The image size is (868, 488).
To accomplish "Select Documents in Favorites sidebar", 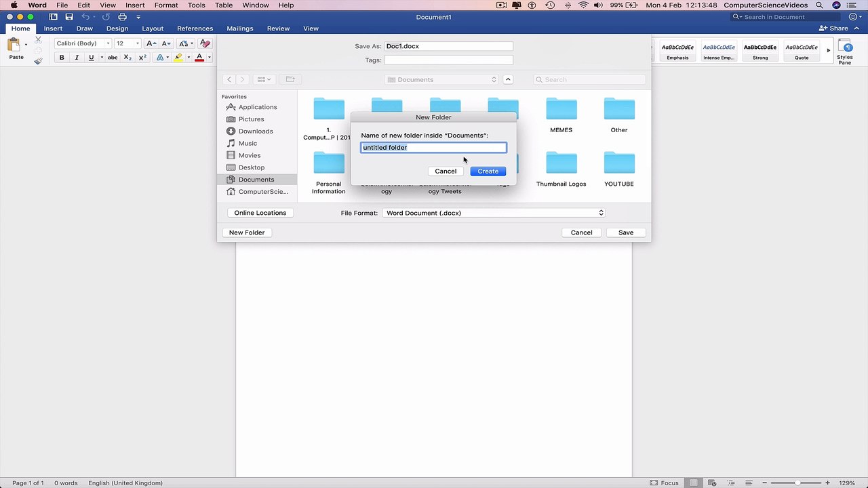I will coord(256,180).
